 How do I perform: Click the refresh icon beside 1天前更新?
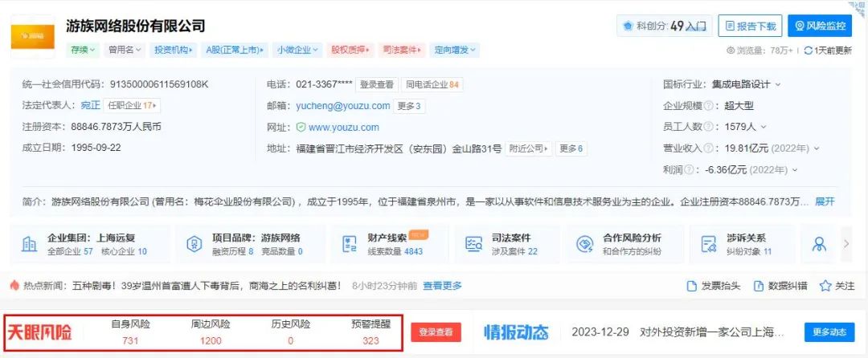pyautogui.click(x=808, y=51)
